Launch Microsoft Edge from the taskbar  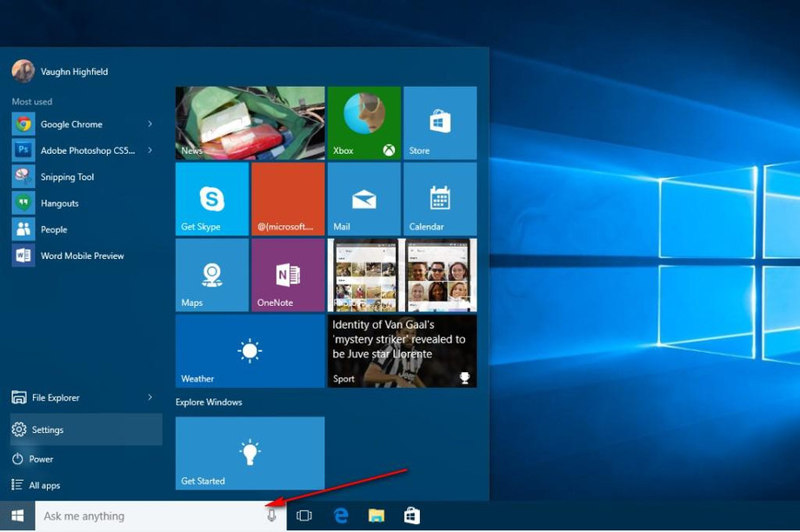tap(341, 515)
